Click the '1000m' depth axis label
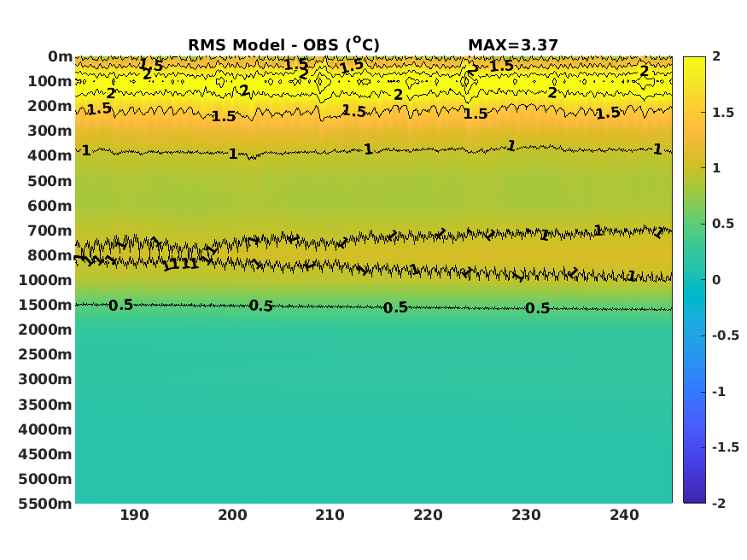Image resolution: width=747 pixels, height=560 pixels. pos(45,281)
